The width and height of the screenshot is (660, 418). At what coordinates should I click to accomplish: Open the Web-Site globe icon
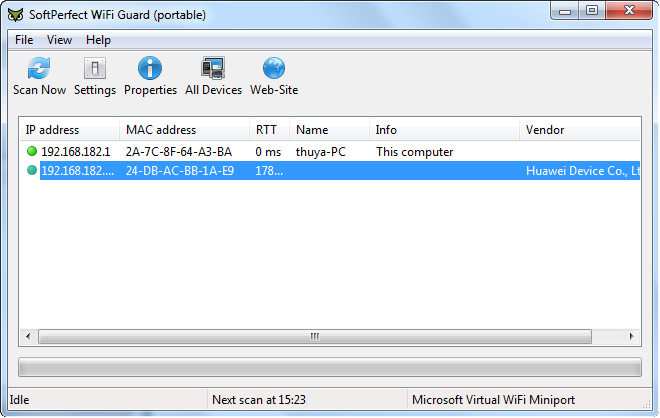coord(274,68)
